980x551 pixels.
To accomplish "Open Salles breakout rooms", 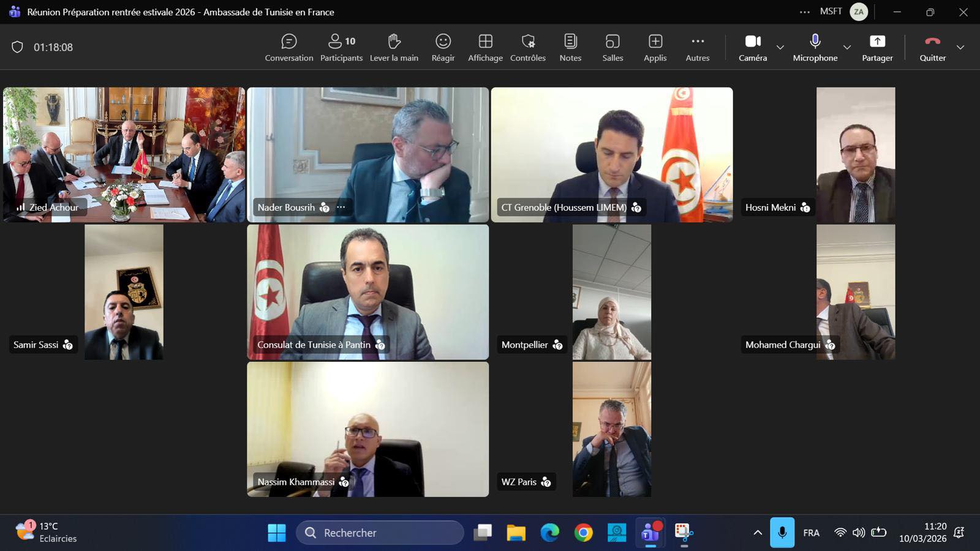I will pos(612,48).
